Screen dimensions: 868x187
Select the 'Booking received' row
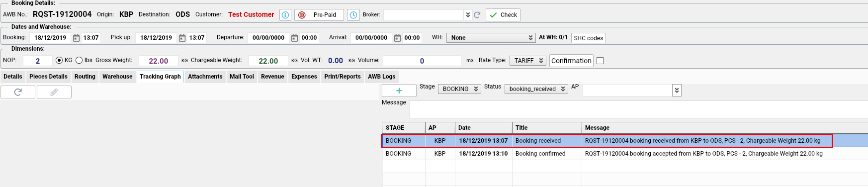pyautogui.click(x=625, y=141)
